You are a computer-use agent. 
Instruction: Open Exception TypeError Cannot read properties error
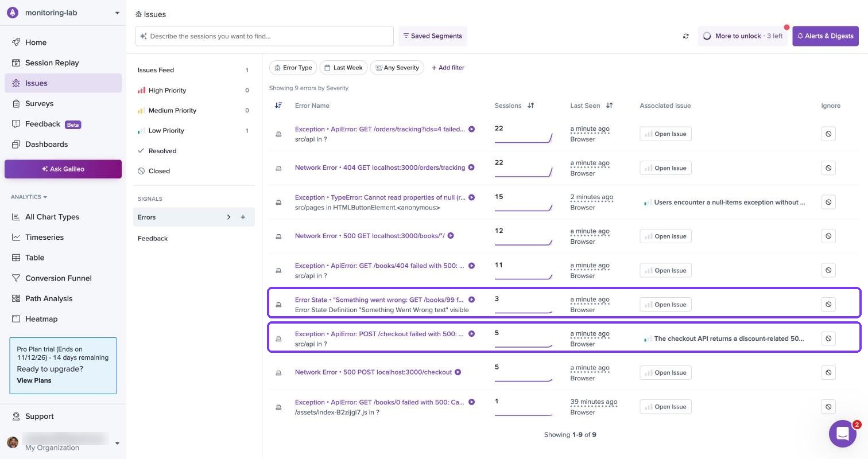[380, 197]
